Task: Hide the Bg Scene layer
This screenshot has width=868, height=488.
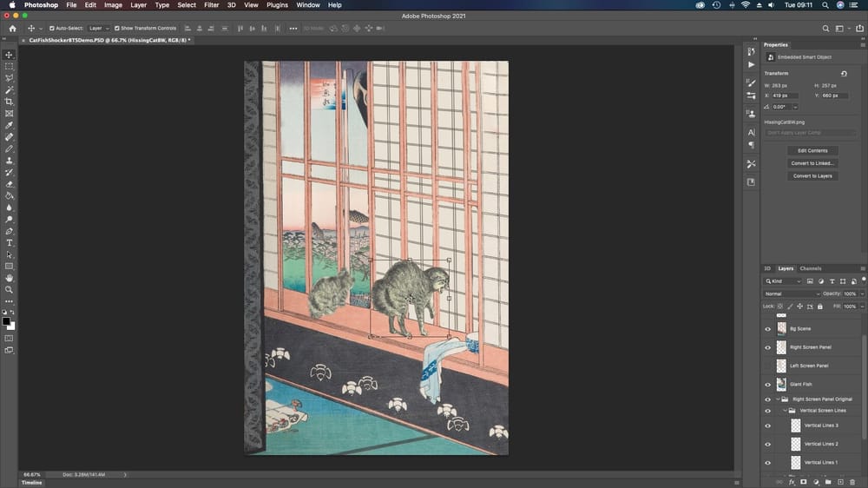Action: tap(768, 329)
